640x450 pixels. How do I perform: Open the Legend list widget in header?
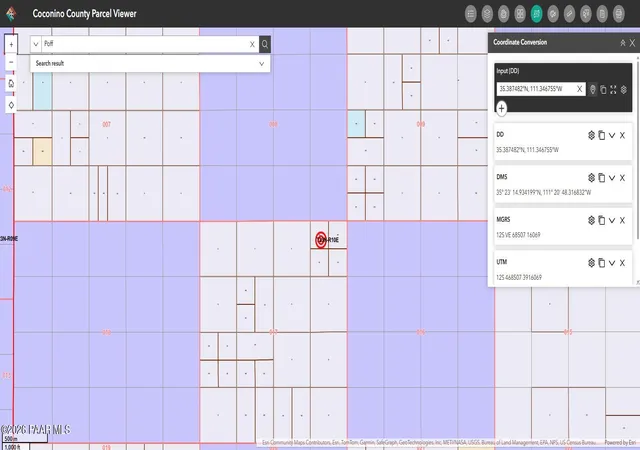471,14
